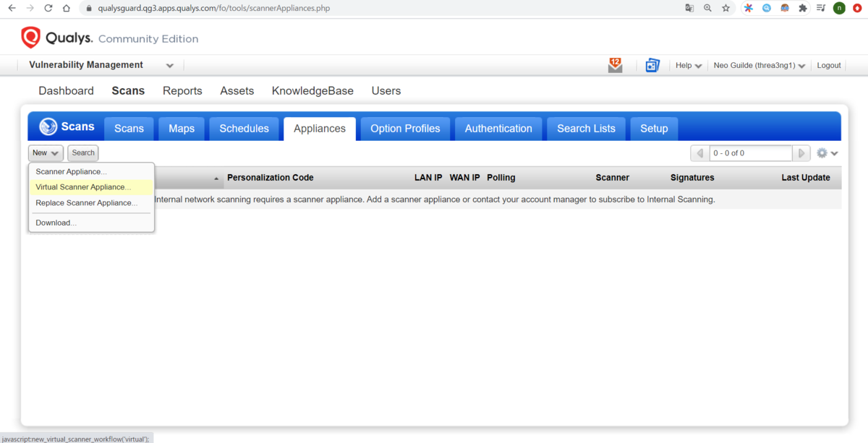Open Scans in main navigation
This screenshot has width=868, height=443.
(128, 91)
